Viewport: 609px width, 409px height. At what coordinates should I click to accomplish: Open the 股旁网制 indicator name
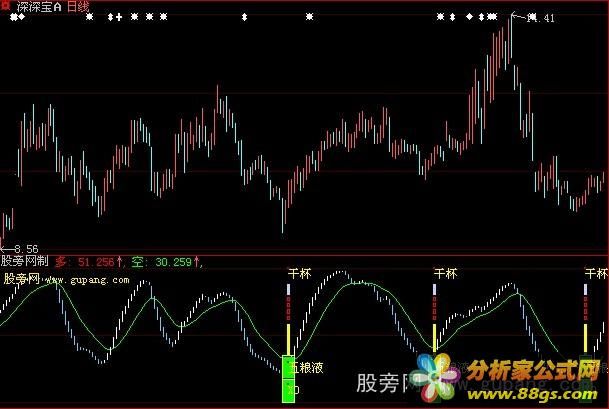[x=24, y=261]
